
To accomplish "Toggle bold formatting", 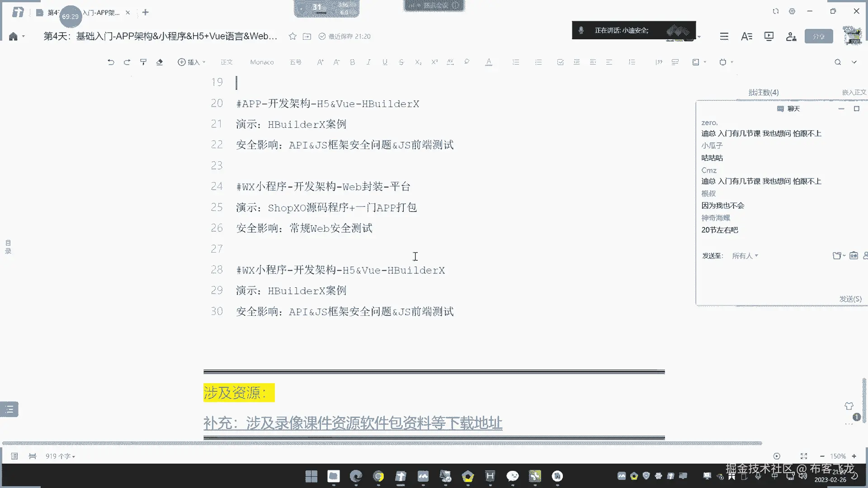I will point(353,62).
